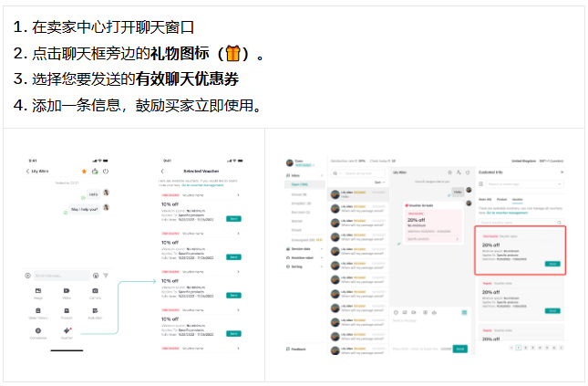
Task: Tap the Product icon in mobile attachment grid
Action: point(67,310)
